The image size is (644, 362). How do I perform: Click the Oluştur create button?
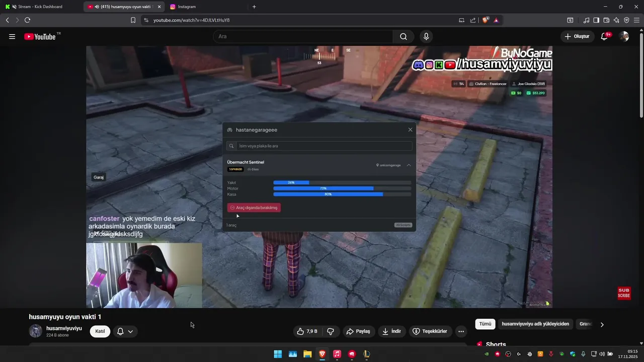[577, 37]
